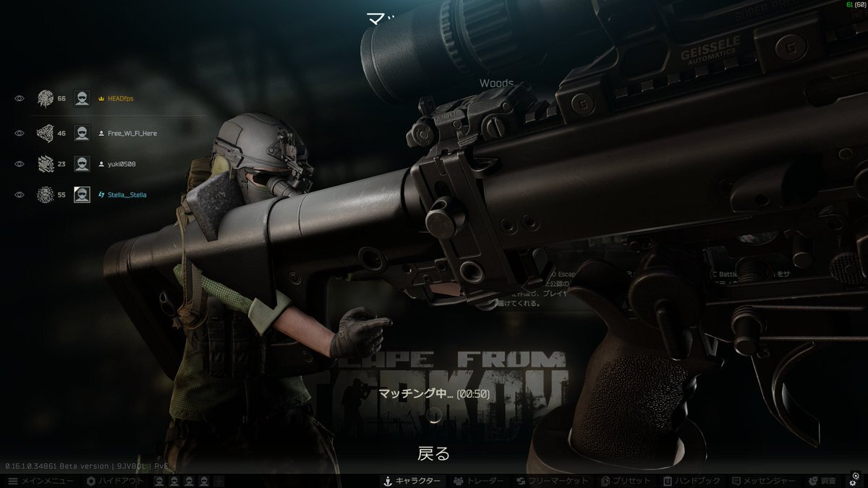Open the メインメニュー main menu
Image resolution: width=868 pixels, height=488 pixels.
click(x=41, y=481)
